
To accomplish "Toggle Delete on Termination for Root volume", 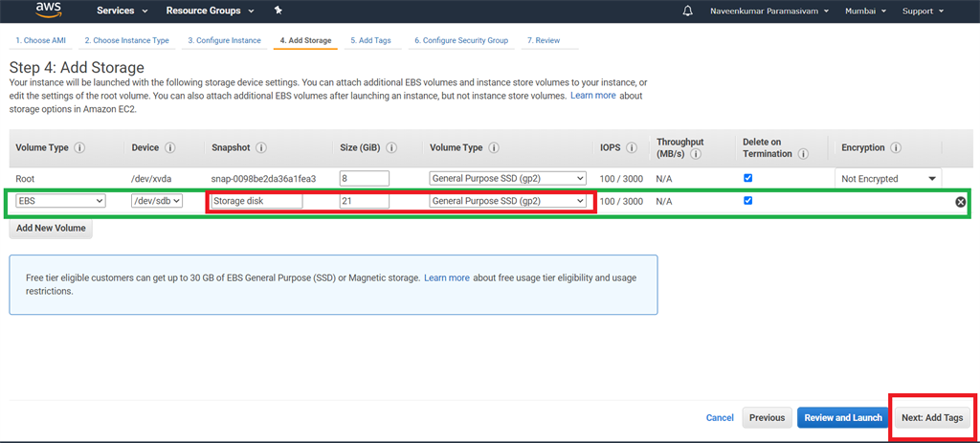I will click(x=748, y=178).
